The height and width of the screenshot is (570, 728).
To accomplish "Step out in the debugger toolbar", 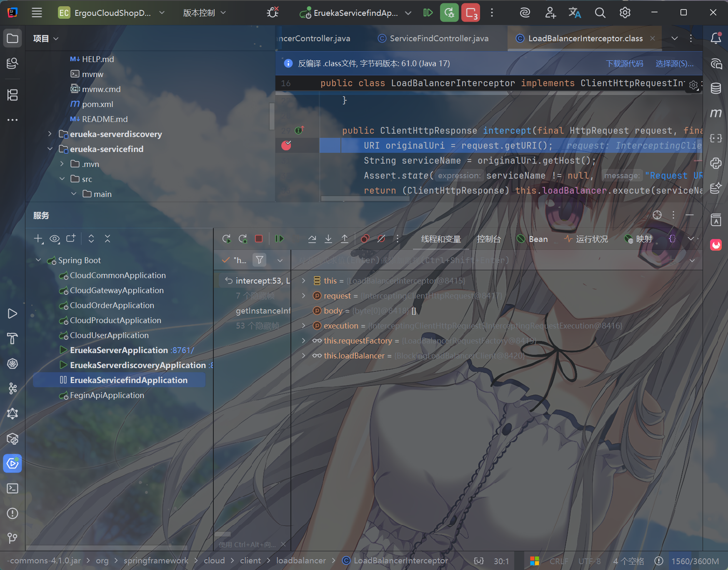I will click(345, 239).
